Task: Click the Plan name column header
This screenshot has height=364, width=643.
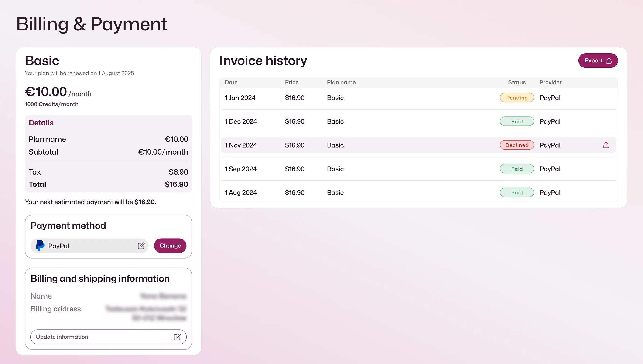Action: pyautogui.click(x=341, y=82)
